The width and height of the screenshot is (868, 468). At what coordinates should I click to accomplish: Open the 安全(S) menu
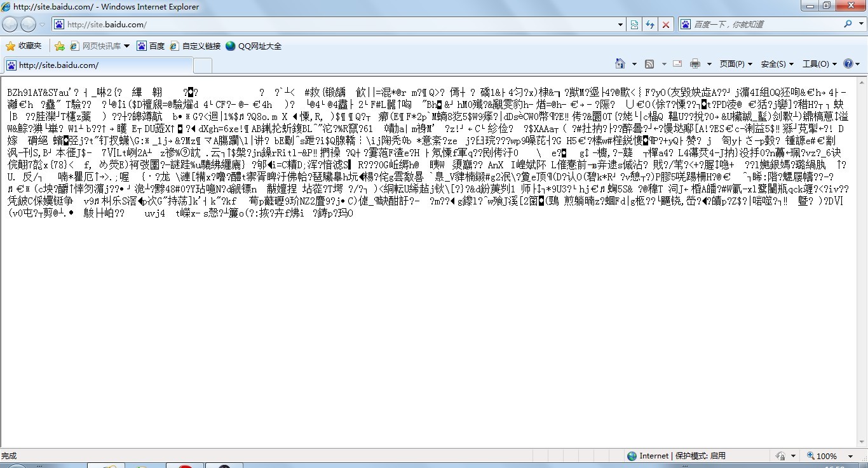pos(777,64)
